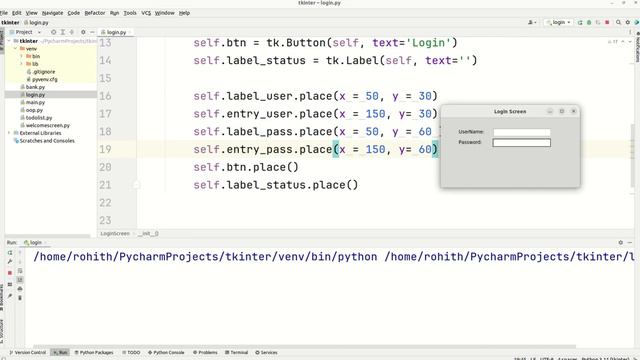Open the VCS menu
This screenshot has height=360, width=640.
pyautogui.click(x=146, y=13)
